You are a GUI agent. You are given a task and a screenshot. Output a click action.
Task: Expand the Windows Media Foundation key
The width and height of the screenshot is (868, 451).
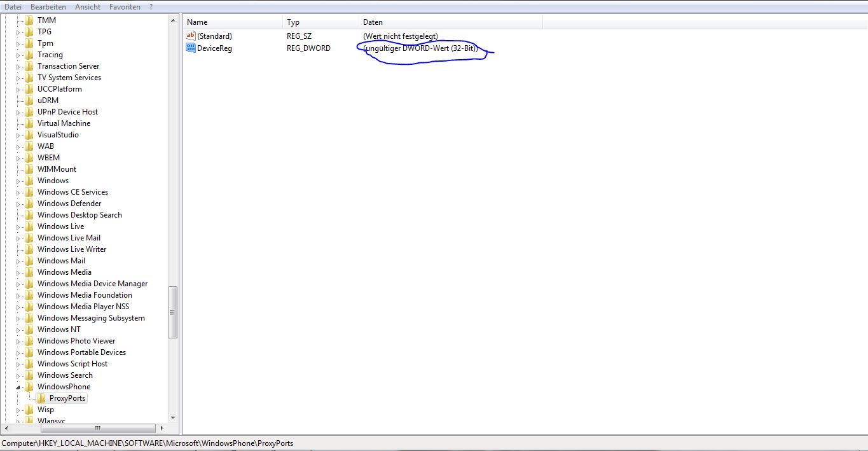[x=18, y=295]
